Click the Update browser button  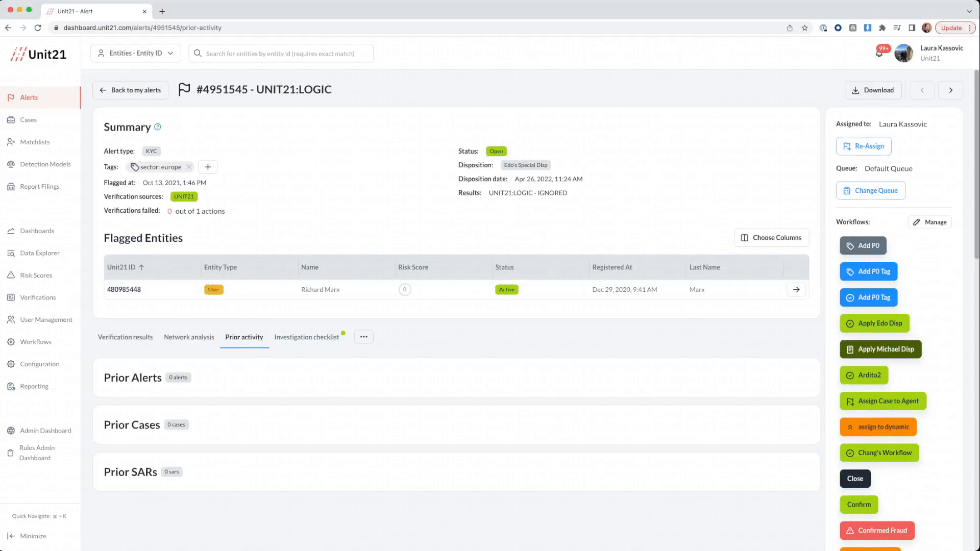coord(954,28)
